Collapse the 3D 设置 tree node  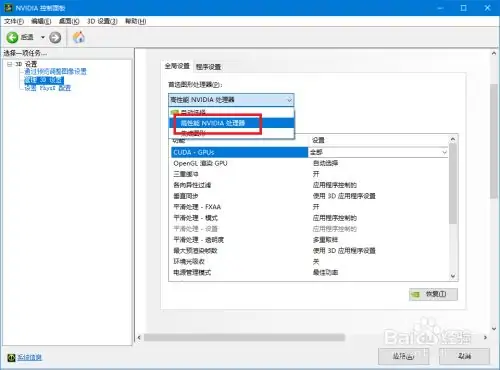click(9, 64)
